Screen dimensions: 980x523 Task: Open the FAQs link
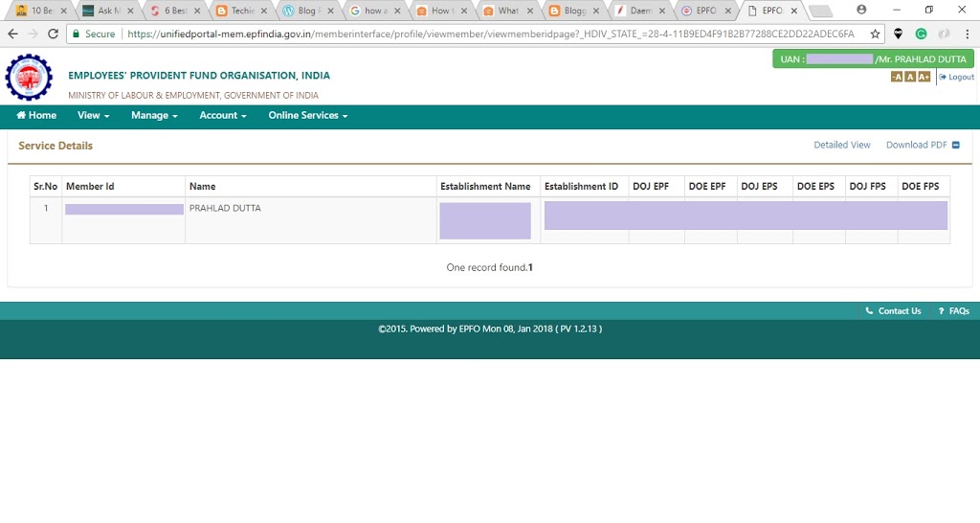click(954, 311)
